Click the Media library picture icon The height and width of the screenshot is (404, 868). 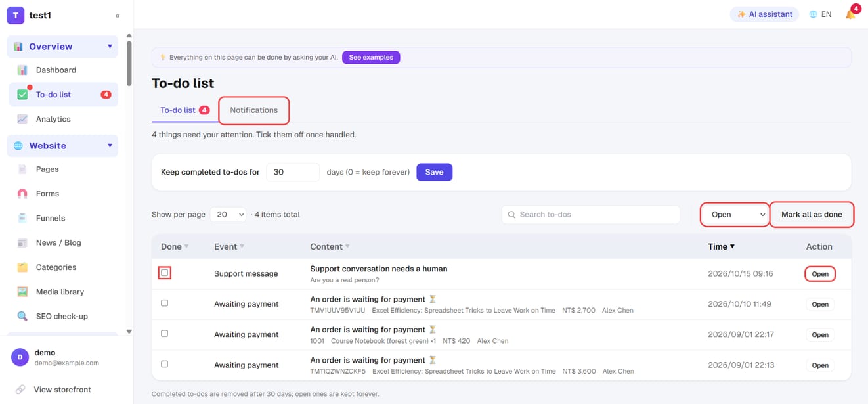click(x=22, y=292)
